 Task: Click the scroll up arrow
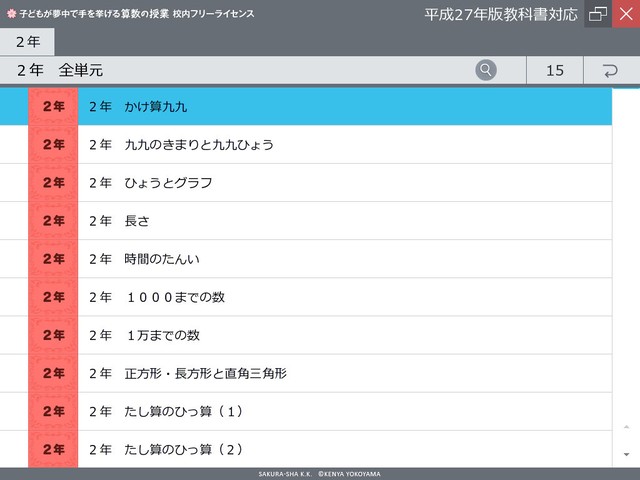click(626, 427)
